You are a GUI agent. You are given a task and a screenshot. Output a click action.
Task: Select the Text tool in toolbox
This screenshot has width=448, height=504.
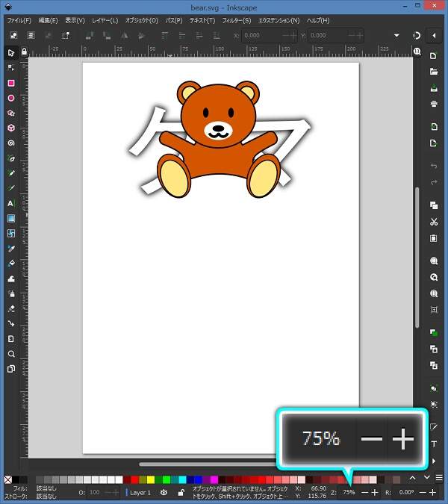[11, 203]
